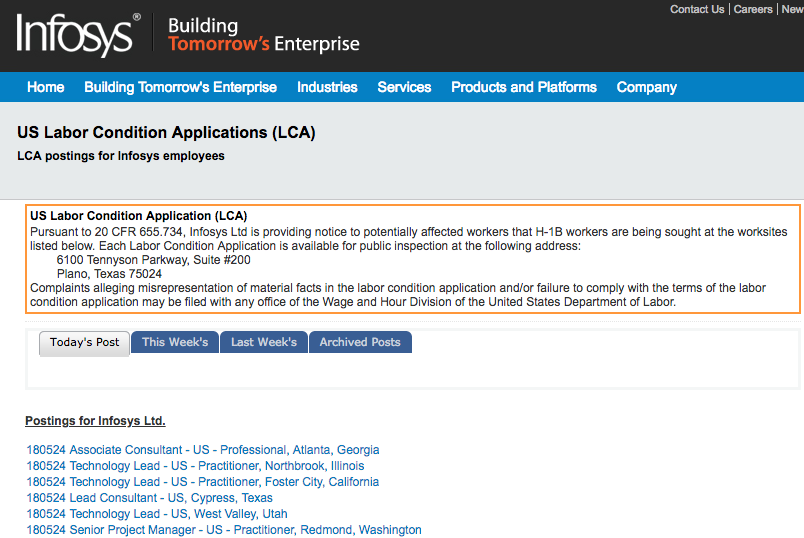
Task: Click the Plano, Texas 75024 line
Action: tap(109, 274)
